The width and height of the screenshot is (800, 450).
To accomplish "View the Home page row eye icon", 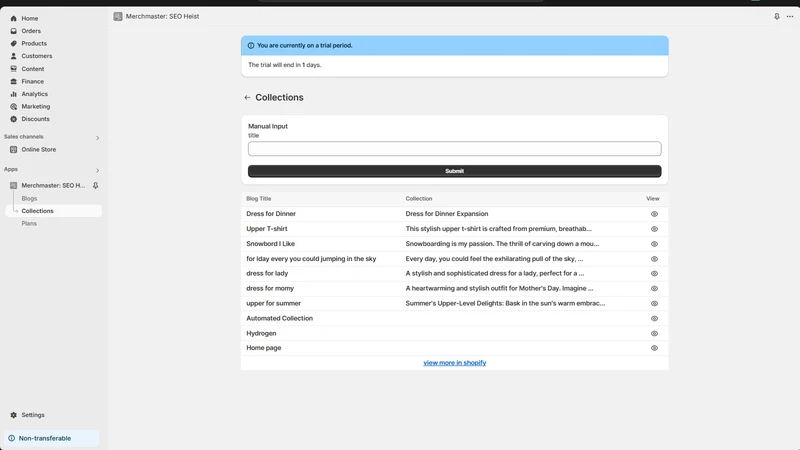I will (654, 348).
